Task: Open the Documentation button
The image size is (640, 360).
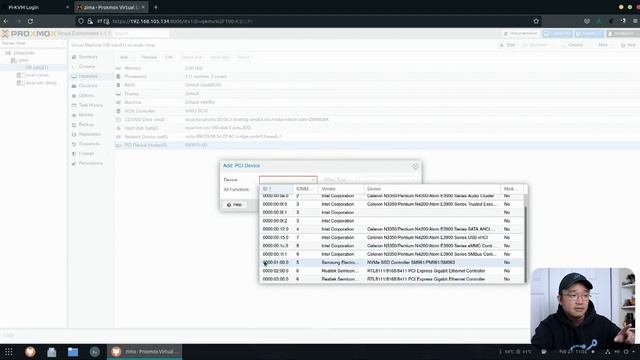Action: pos(520,33)
